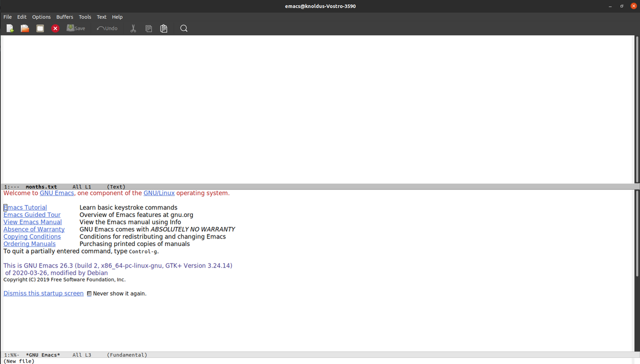This screenshot has width=640, height=364.
Task: Click the Undo toolbar button
Action: [x=107, y=28]
